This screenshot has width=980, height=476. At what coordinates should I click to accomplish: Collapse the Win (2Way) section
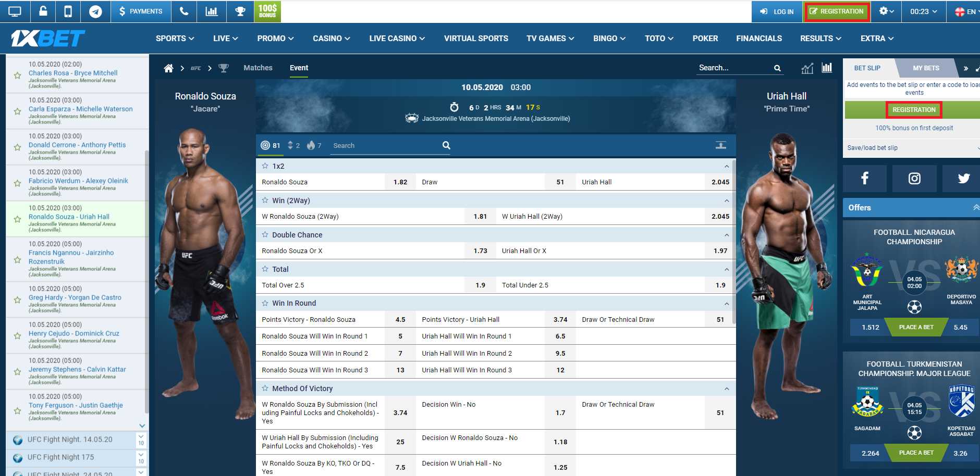(x=727, y=201)
